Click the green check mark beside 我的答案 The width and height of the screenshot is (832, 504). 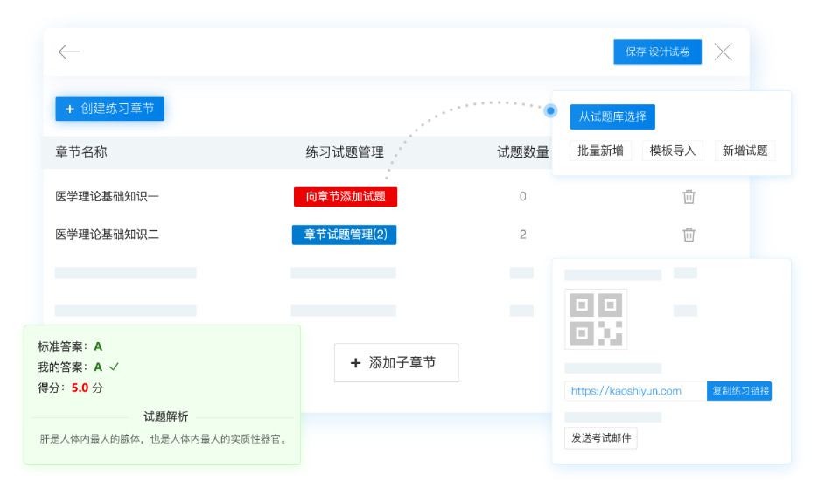114,367
